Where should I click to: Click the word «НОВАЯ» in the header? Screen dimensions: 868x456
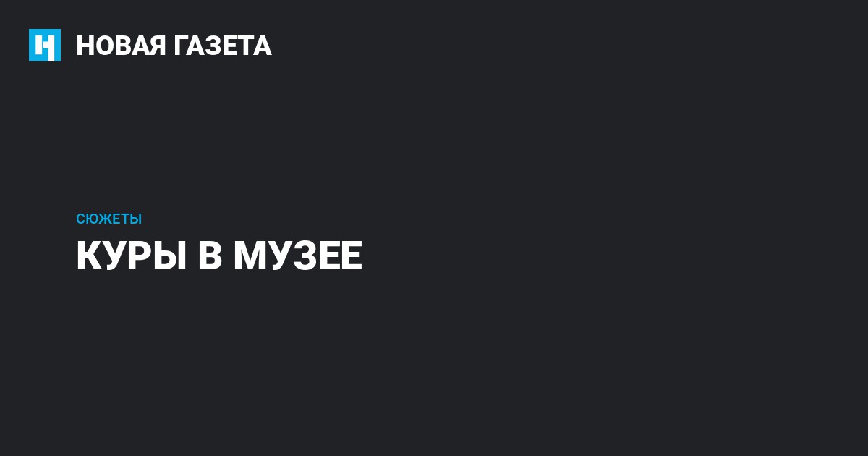coord(120,46)
